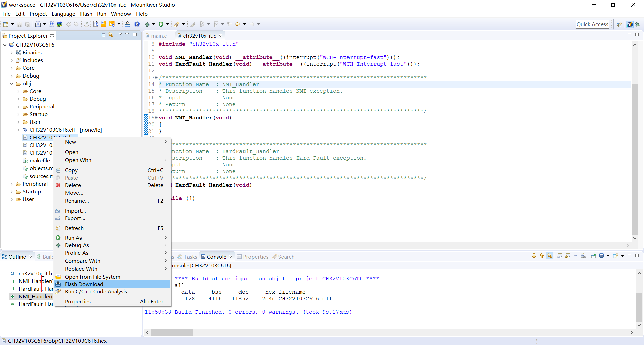Collapse All items in Project Explorer
The height and width of the screenshot is (345, 644).
pyautogui.click(x=103, y=35)
